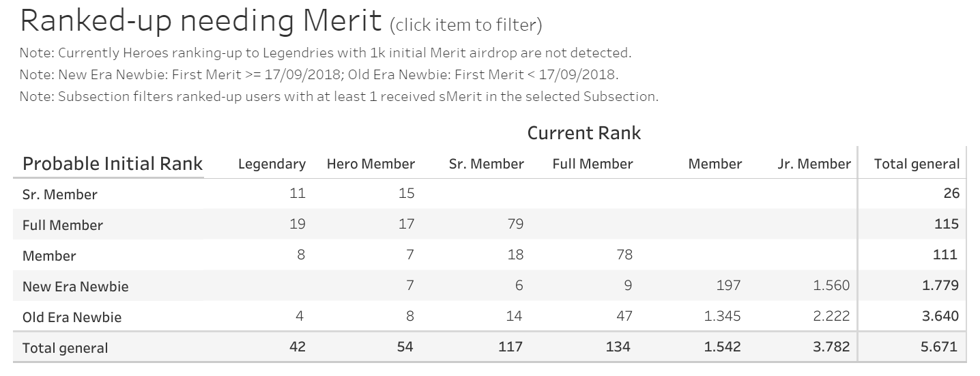The width and height of the screenshot is (980, 376).
Task: Filter by Full Member initial rank row
Action: click(x=63, y=225)
